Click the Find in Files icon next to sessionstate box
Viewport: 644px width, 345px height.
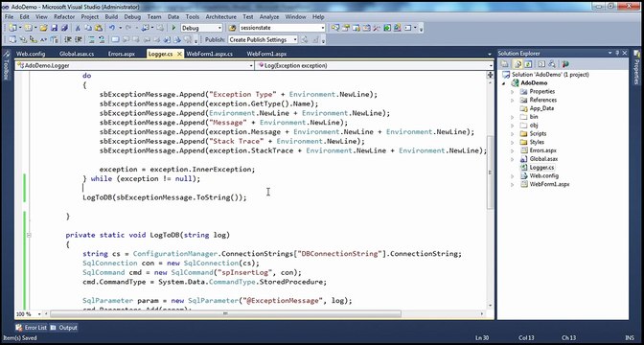(x=233, y=28)
